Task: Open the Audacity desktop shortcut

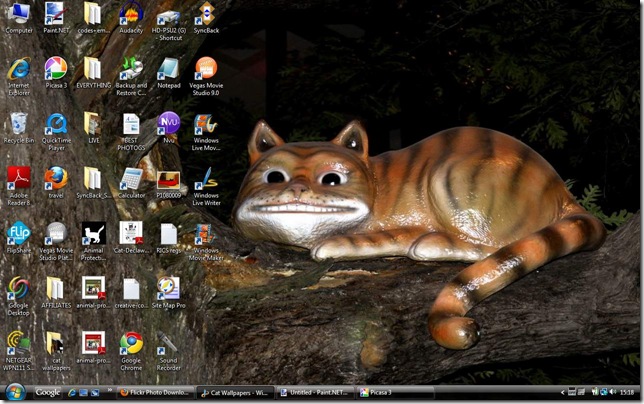Action: pyautogui.click(x=130, y=16)
